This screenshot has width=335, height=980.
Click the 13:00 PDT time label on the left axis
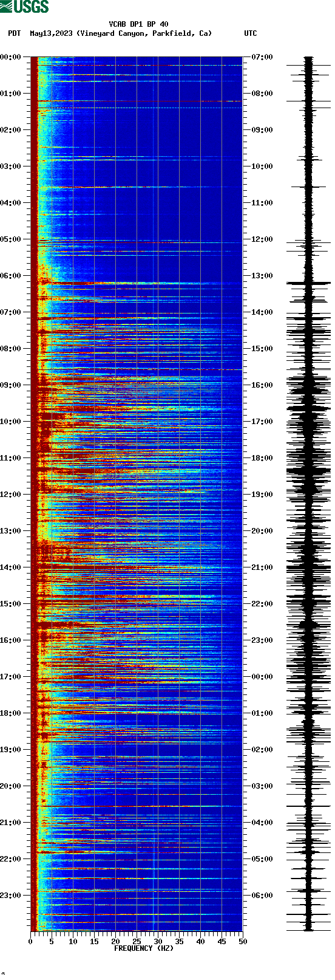[10, 531]
